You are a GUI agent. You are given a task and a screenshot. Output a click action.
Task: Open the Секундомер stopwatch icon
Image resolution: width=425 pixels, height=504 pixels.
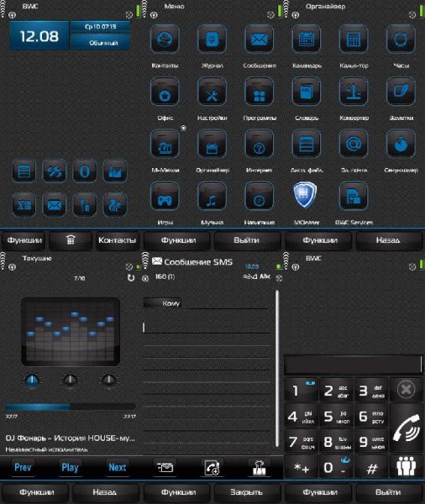tap(401, 144)
